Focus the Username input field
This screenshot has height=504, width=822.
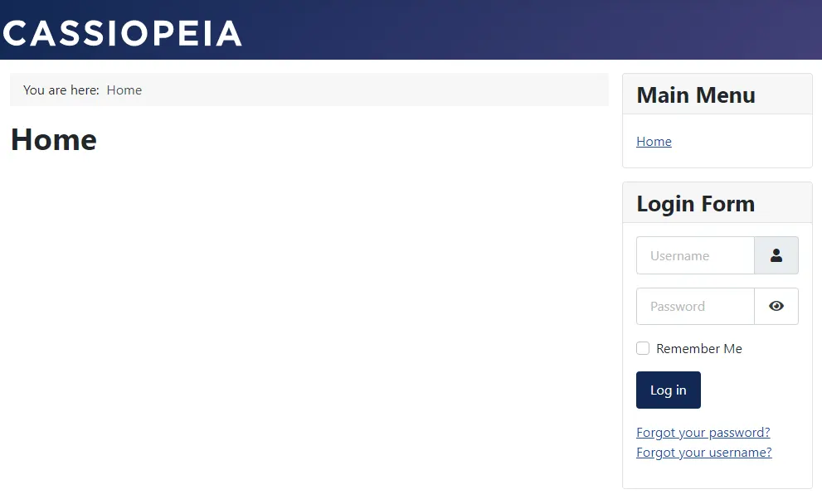695,255
